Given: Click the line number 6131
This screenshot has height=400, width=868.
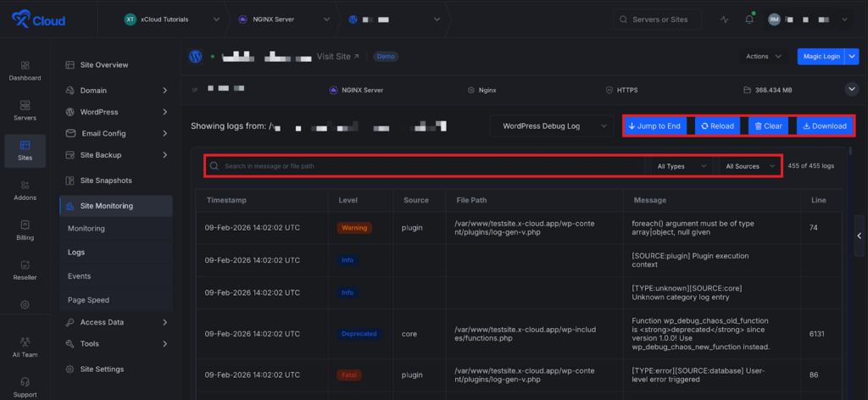Looking at the screenshot, I should pos(817,334).
